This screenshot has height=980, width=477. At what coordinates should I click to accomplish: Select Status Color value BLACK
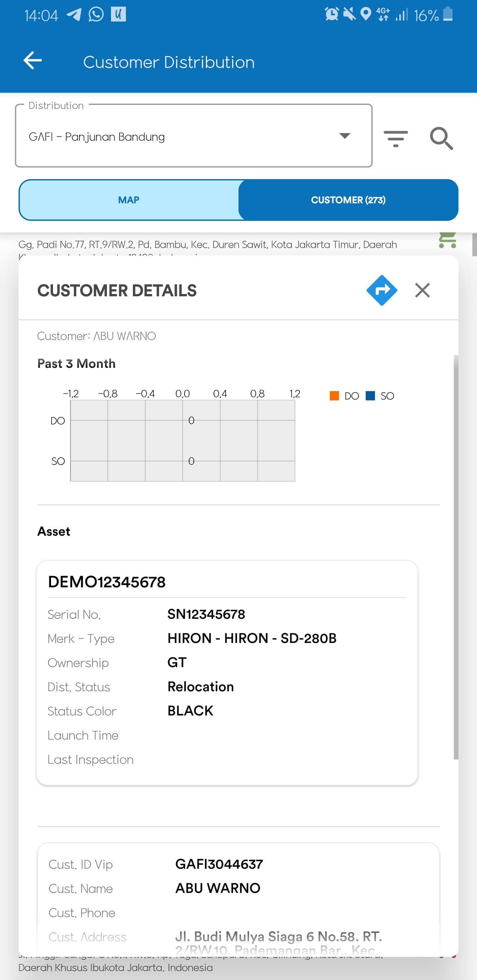(x=190, y=711)
